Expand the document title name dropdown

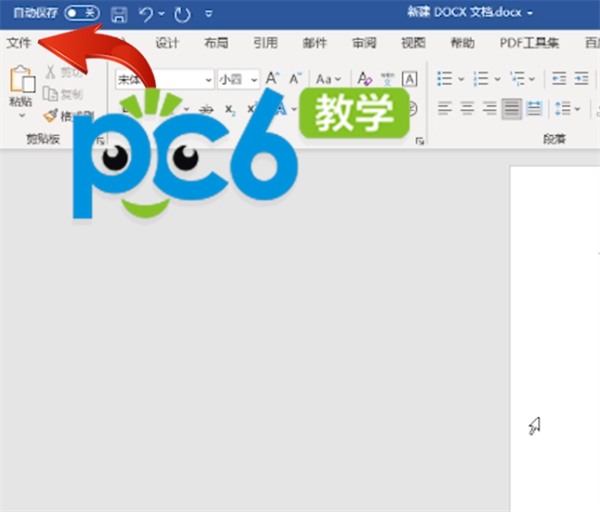tap(530, 13)
